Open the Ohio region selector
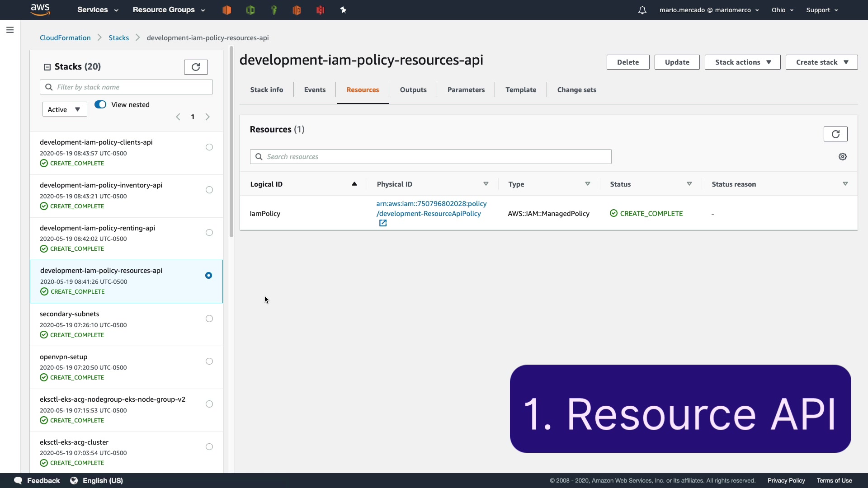 (x=782, y=10)
